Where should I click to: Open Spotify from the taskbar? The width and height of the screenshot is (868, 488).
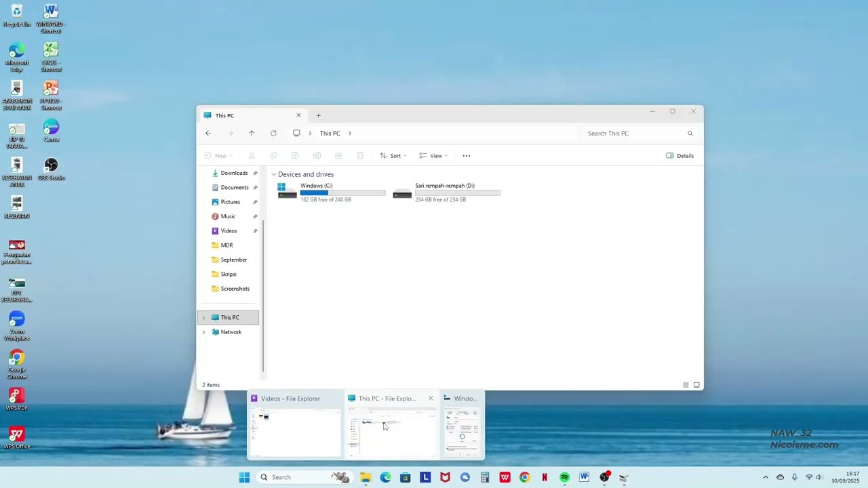(564, 477)
